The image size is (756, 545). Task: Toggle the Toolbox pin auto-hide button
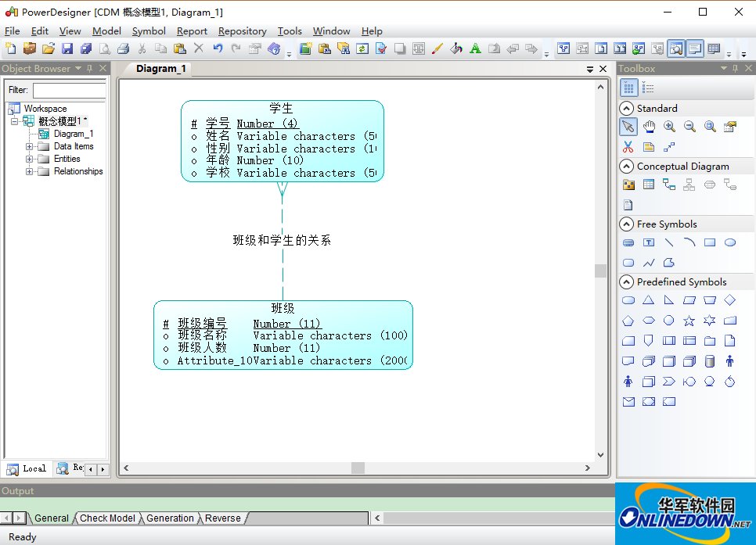[x=736, y=69]
